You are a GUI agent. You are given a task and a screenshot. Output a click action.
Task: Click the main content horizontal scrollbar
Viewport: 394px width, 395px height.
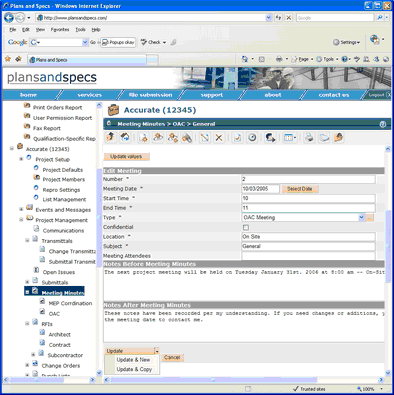coord(213,380)
